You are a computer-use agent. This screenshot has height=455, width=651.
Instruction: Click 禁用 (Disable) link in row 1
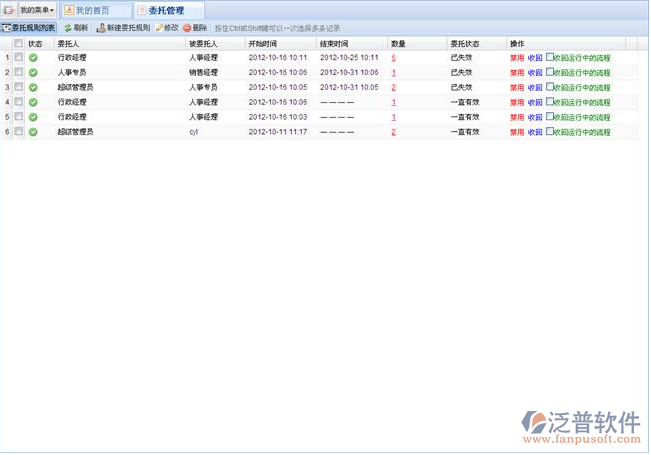(x=516, y=58)
